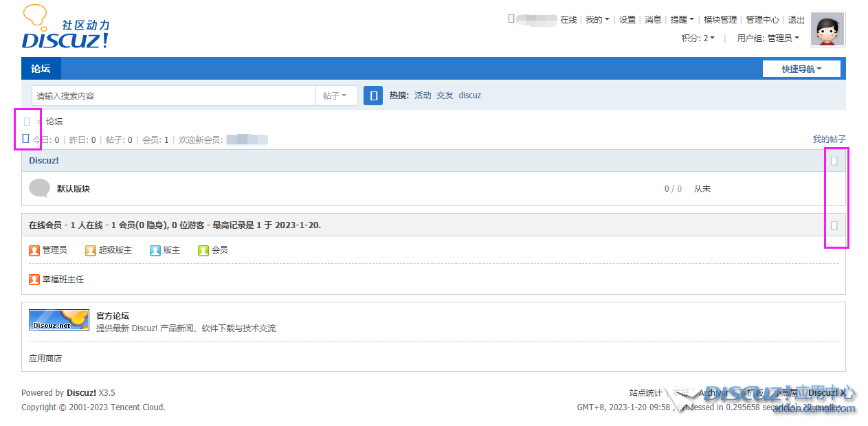Click inside the search input field
The height and width of the screenshot is (426, 868).
tap(172, 95)
